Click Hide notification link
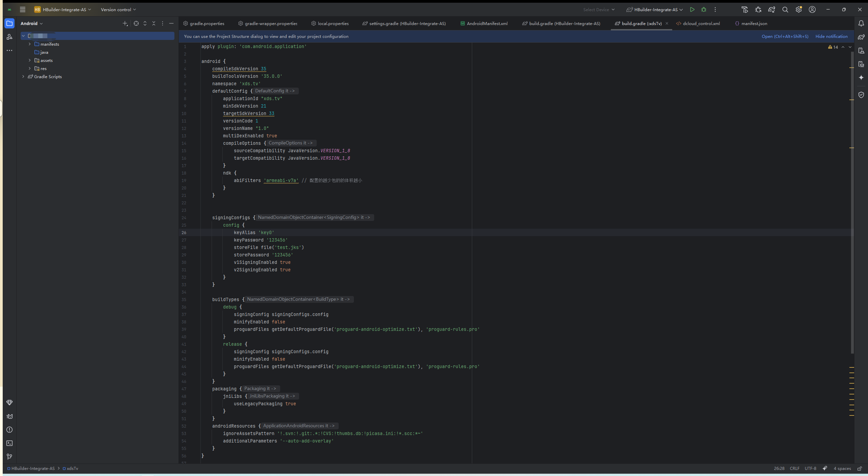Image resolution: width=868 pixels, height=476 pixels. coord(831,36)
